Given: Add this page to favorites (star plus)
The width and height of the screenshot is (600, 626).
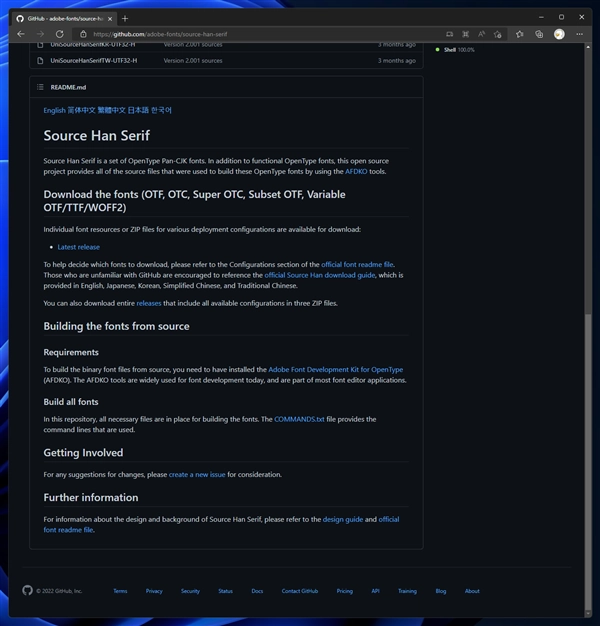Looking at the screenshot, I should tap(497, 34).
